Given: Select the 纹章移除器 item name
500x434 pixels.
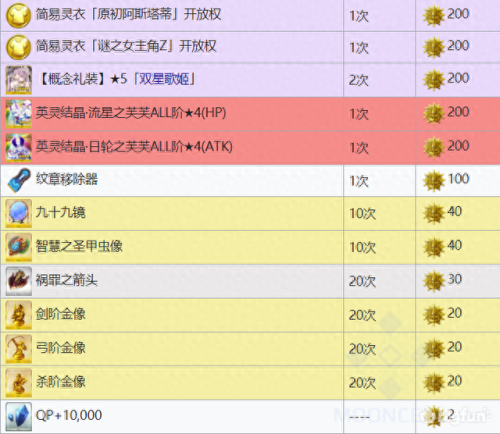Looking at the screenshot, I should pyautogui.click(x=67, y=179).
